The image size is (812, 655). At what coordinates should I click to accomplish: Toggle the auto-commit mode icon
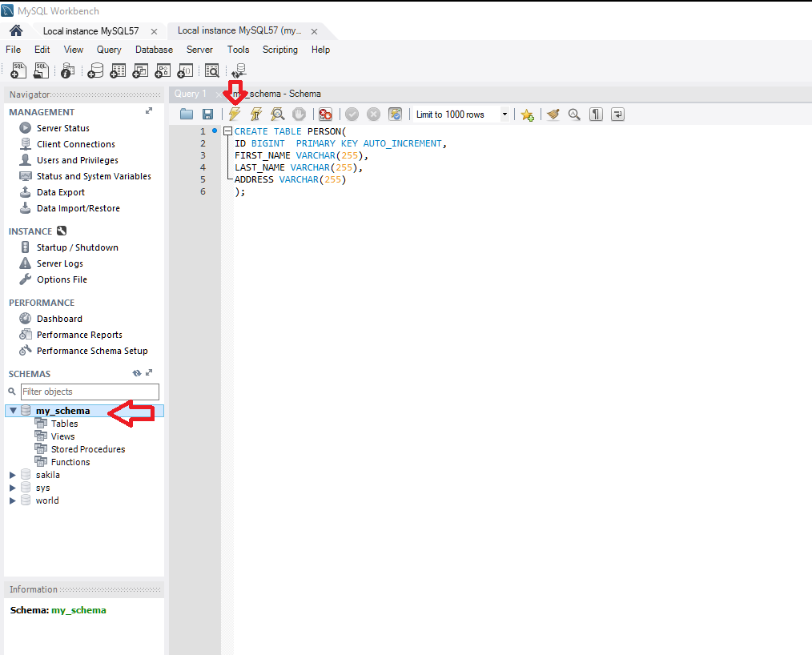tap(395, 115)
